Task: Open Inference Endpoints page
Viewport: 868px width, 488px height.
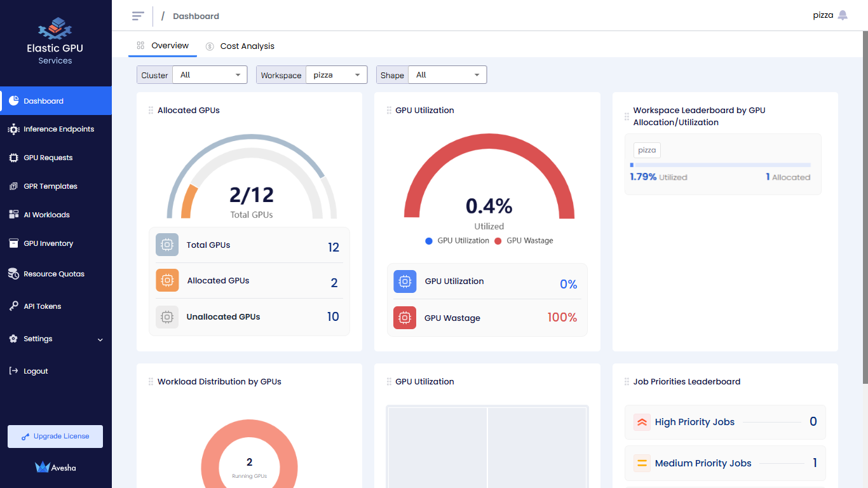Action: coord(56,129)
